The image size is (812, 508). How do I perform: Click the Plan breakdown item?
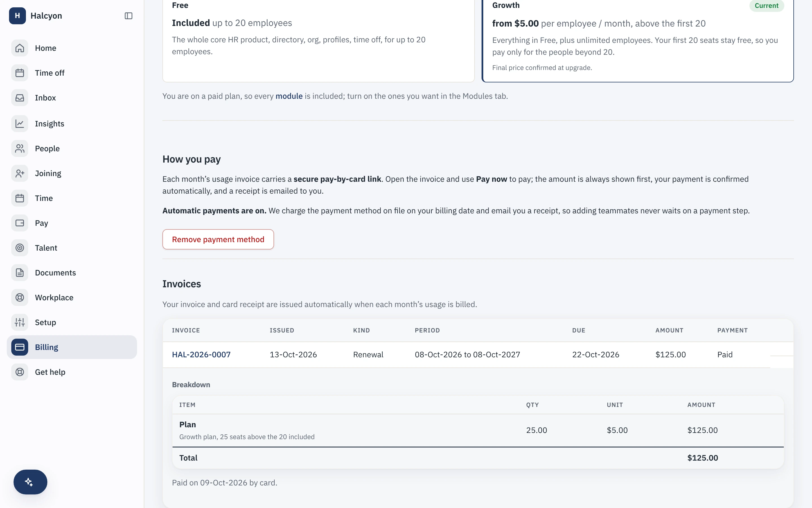pyautogui.click(x=187, y=424)
